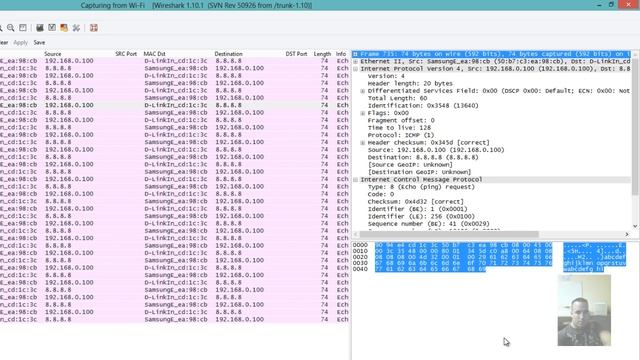Select the 'Protocol: ICMP (1)' line

coord(401,135)
